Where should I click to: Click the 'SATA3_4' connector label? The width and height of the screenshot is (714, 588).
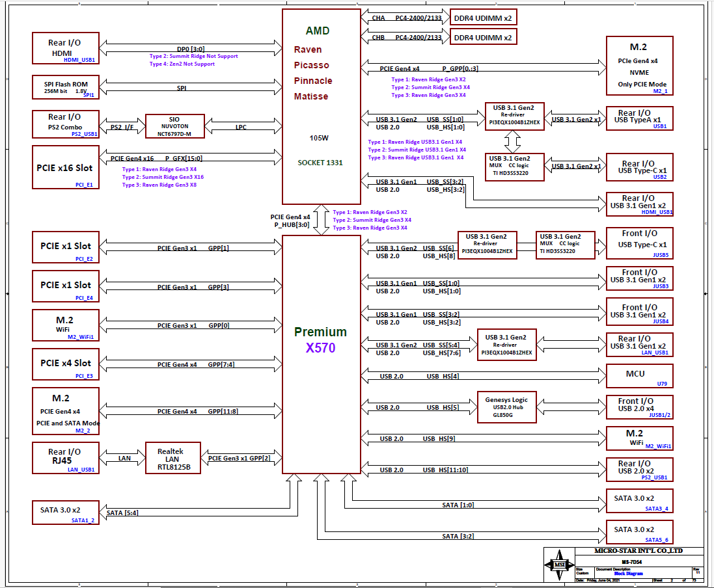pyautogui.click(x=657, y=509)
